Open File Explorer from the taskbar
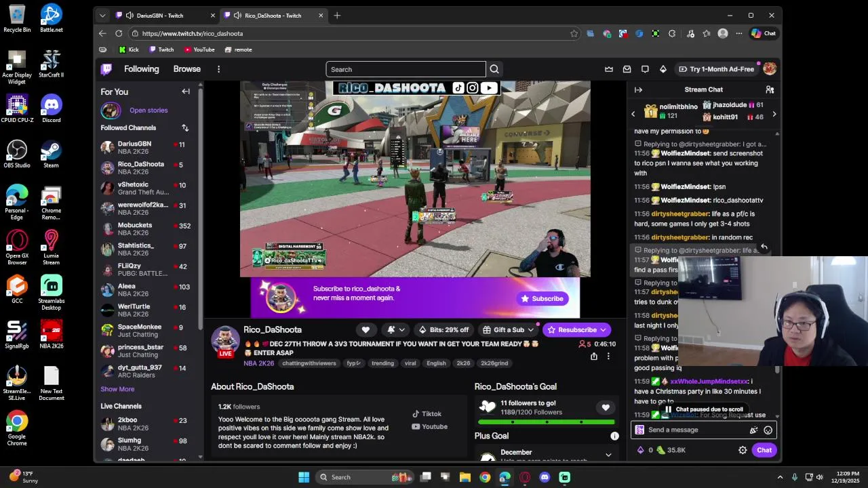The width and height of the screenshot is (868, 488). 465,477
